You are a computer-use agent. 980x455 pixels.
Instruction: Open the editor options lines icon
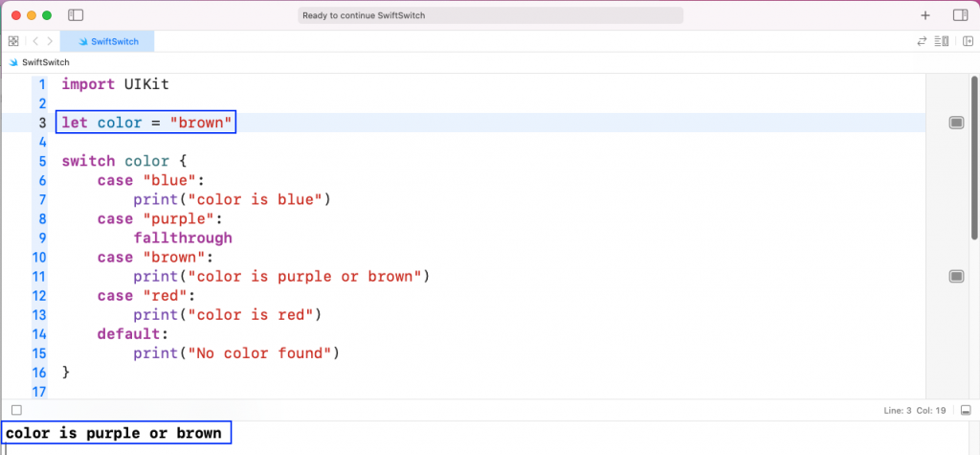[x=942, y=41]
